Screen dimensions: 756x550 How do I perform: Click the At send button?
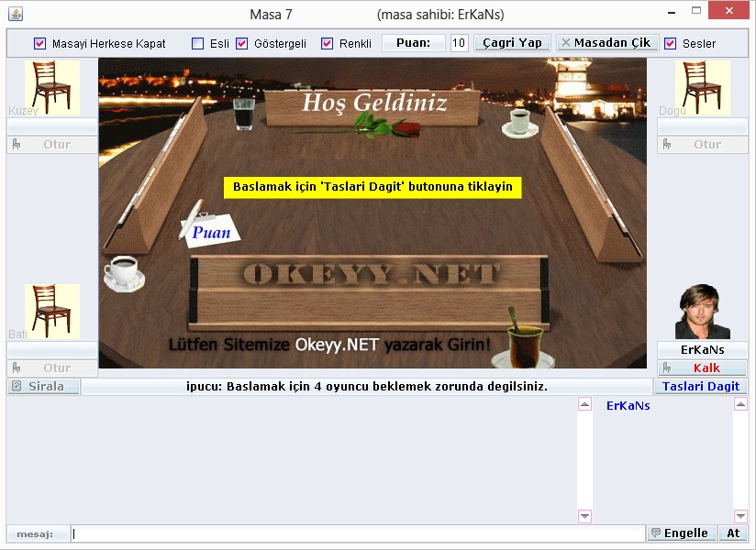[x=733, y=533]
